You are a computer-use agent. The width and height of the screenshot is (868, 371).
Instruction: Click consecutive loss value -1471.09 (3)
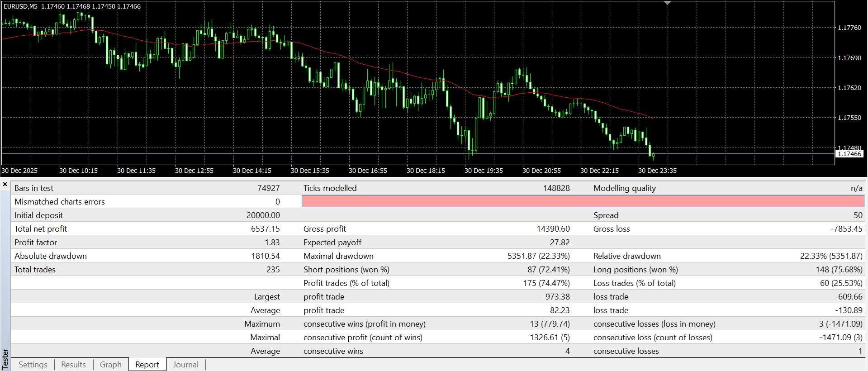pyautogui.click(x=841, y=338)
